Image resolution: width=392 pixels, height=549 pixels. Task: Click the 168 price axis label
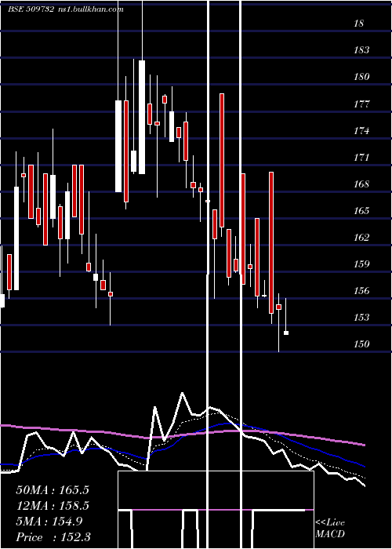pyautogui.click(x=361, y=184)
